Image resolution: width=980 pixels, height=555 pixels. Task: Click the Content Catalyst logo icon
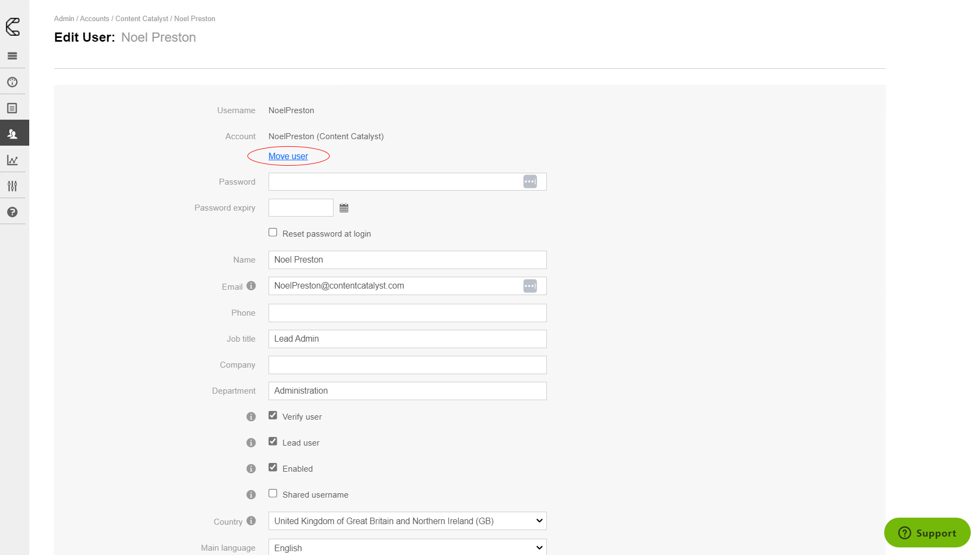[12, 27]
